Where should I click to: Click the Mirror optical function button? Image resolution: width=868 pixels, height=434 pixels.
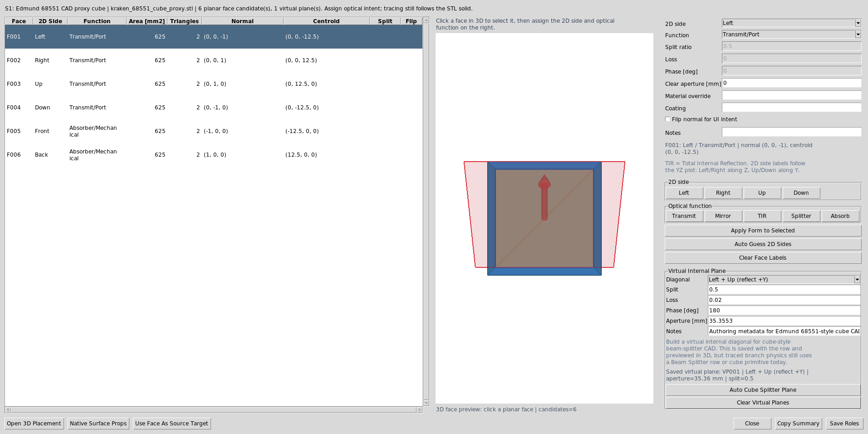point(723,216)
